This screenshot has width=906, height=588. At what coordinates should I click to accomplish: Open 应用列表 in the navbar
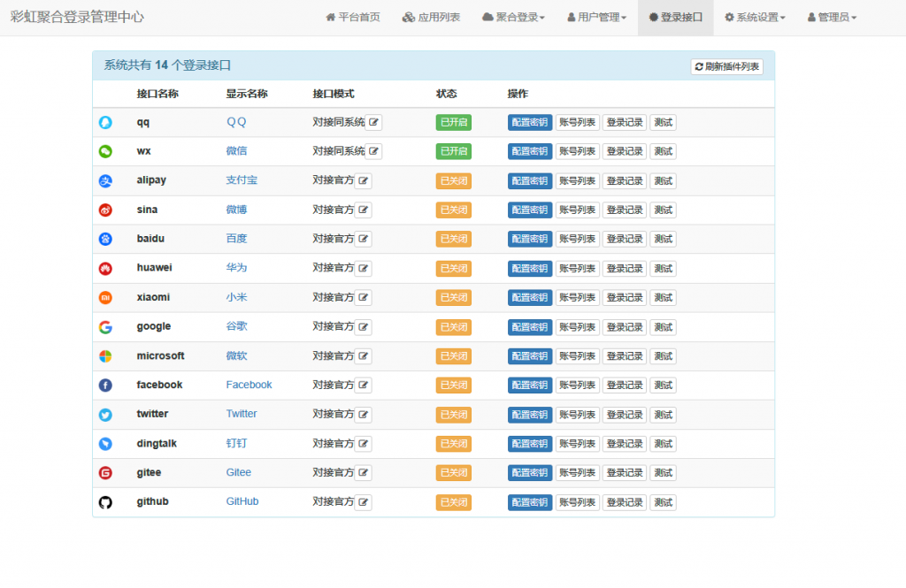[431, 18]
